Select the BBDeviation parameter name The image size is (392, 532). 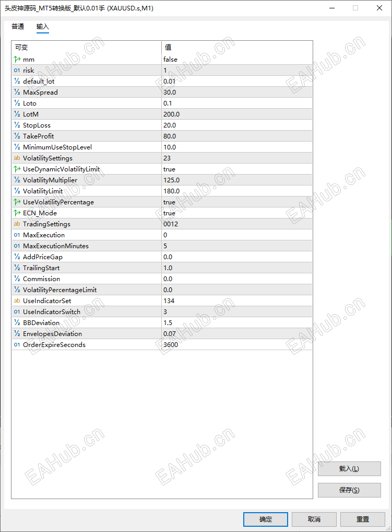[x=41, y=322]
